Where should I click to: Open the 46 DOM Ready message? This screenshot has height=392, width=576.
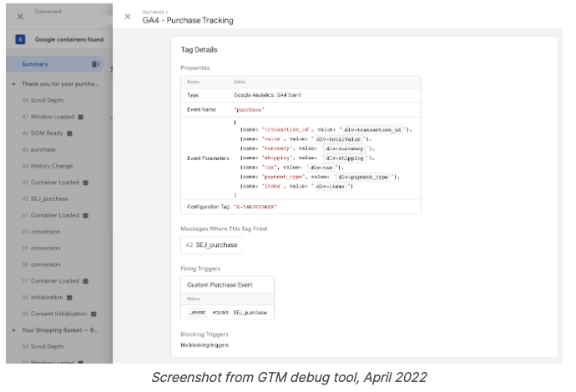pyautogui.click(x=43, y=133)
